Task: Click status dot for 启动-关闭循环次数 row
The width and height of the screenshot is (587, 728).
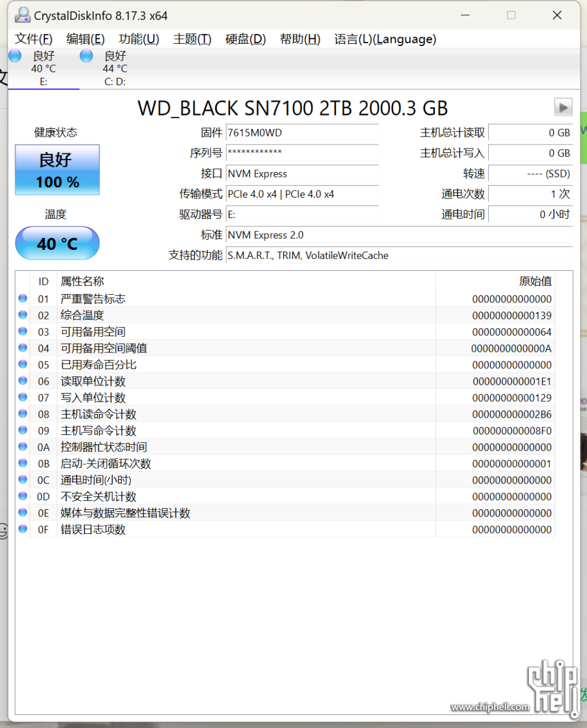Action: [x=23, y=463]
